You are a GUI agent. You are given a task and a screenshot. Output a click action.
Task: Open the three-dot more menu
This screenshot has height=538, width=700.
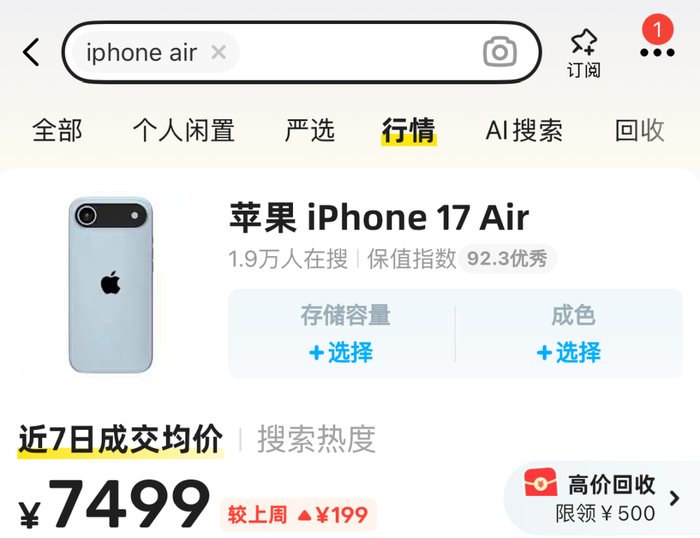[657, 53]
